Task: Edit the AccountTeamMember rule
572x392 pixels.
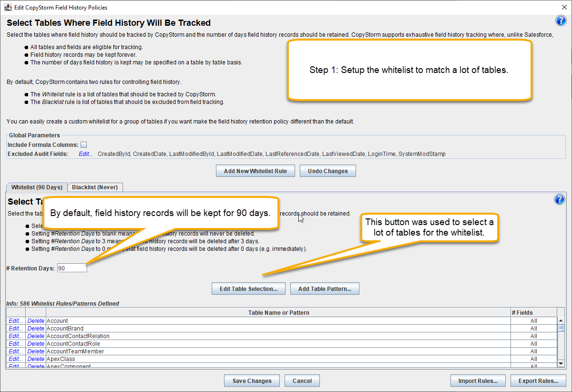Action: 16,351
